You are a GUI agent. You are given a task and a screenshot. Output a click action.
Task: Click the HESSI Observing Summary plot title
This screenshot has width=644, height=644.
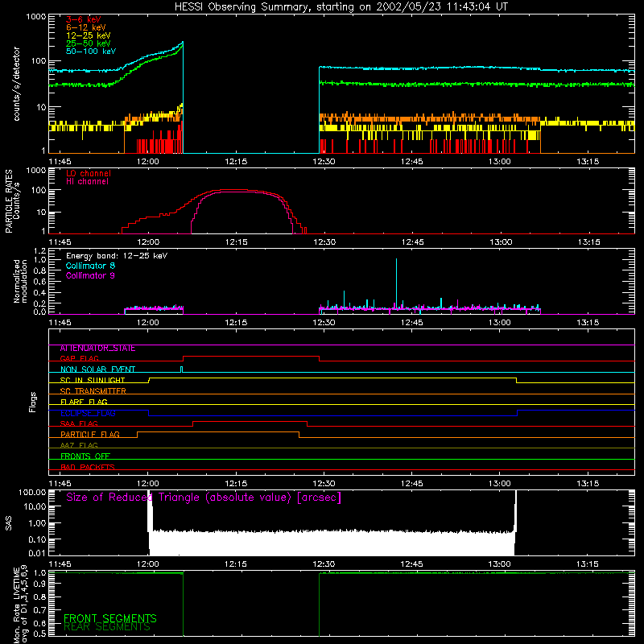pyautogui.click(x=341, y=7)
